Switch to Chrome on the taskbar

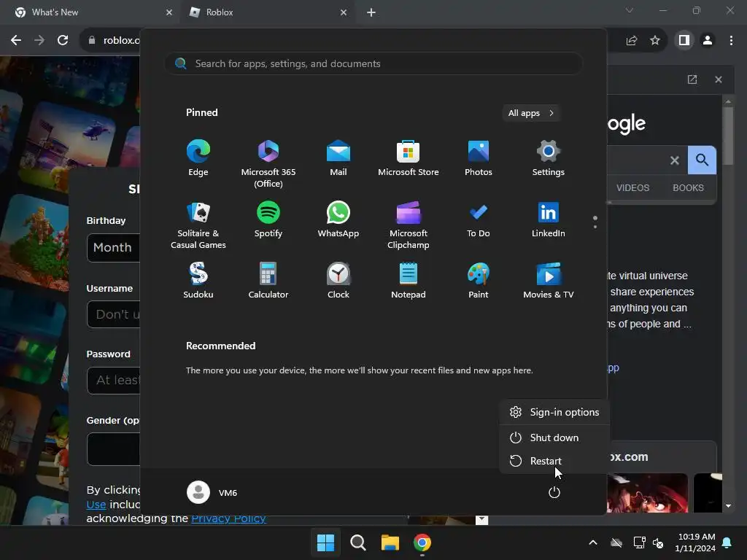pyautogui.click(x=422, y=542)
